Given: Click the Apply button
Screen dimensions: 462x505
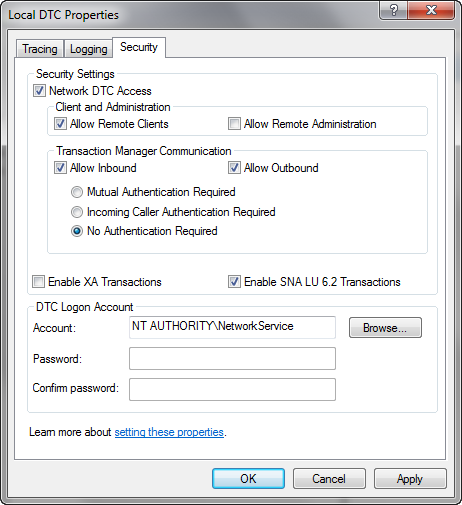Looking at the screenshot, I should tap(410, 479).
